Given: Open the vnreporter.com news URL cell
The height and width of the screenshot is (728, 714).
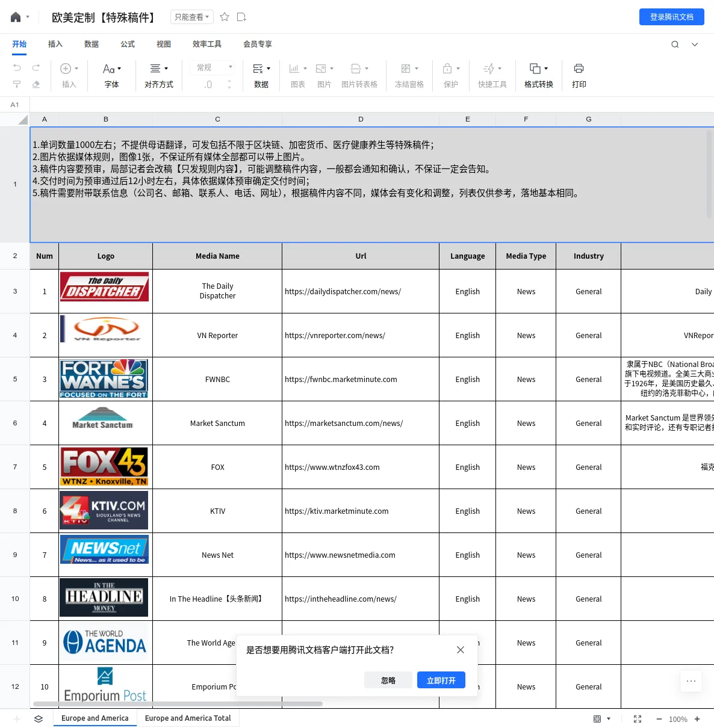Looking at the screenshot, I should click(361, 335).
